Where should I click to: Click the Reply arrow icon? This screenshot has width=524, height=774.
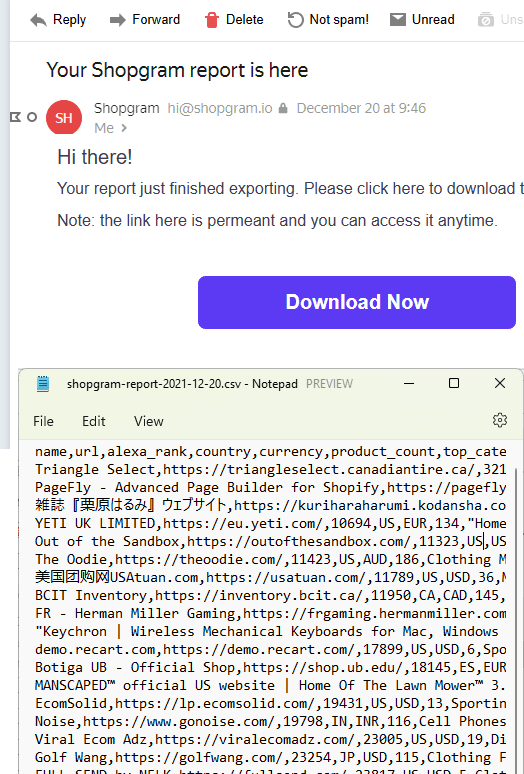coord(38,20)
